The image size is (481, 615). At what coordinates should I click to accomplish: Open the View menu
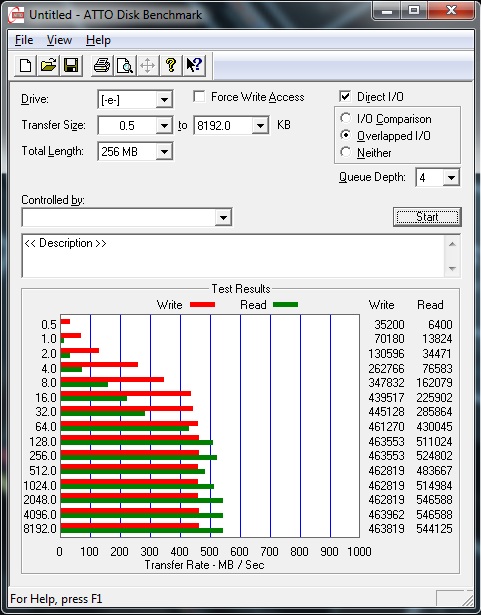tap(59, 40)
